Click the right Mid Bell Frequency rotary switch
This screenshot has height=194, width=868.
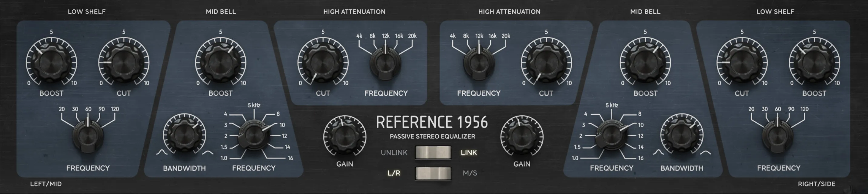(611, 136)
